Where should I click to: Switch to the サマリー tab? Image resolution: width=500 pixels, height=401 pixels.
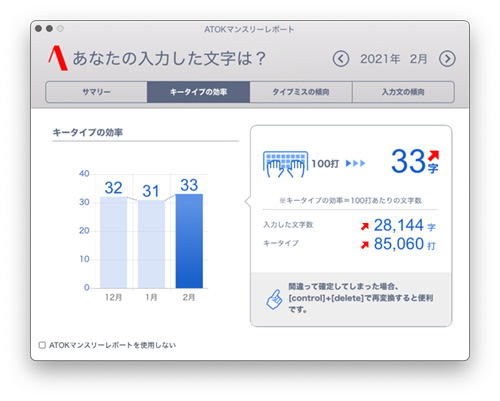[96, 92]
